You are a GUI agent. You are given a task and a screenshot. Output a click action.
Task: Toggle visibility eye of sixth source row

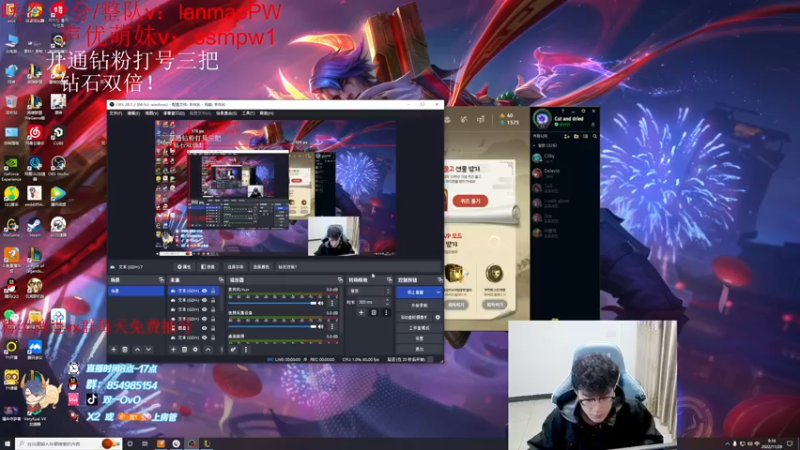coord(205,337)
